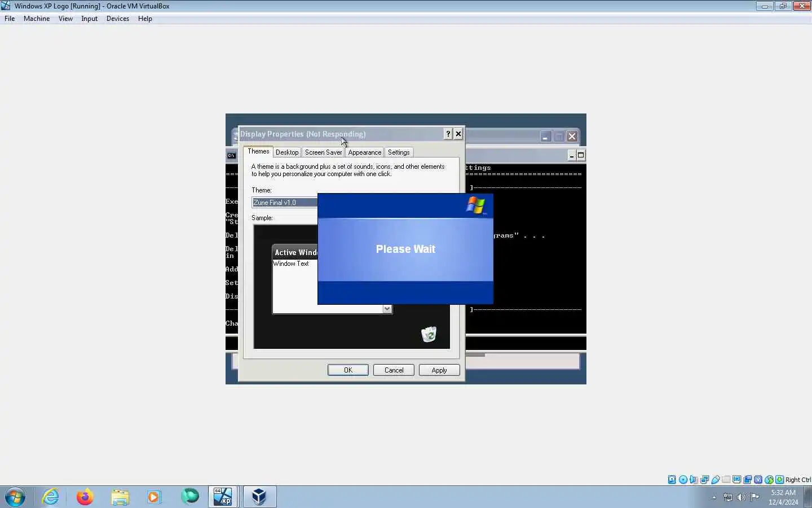
Task: Click the taskbar clock showing 5:32 AM
Action: (783, 497)
